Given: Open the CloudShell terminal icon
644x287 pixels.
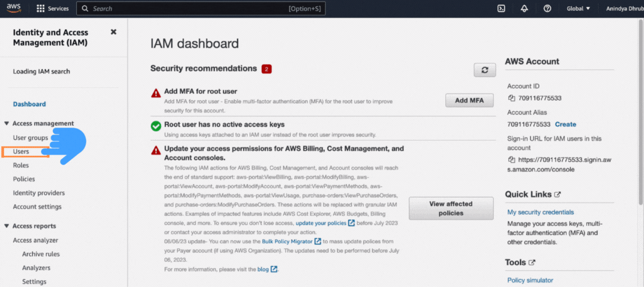Looking at the screenshot, I should pyautogui.click(x=501, y=8).
